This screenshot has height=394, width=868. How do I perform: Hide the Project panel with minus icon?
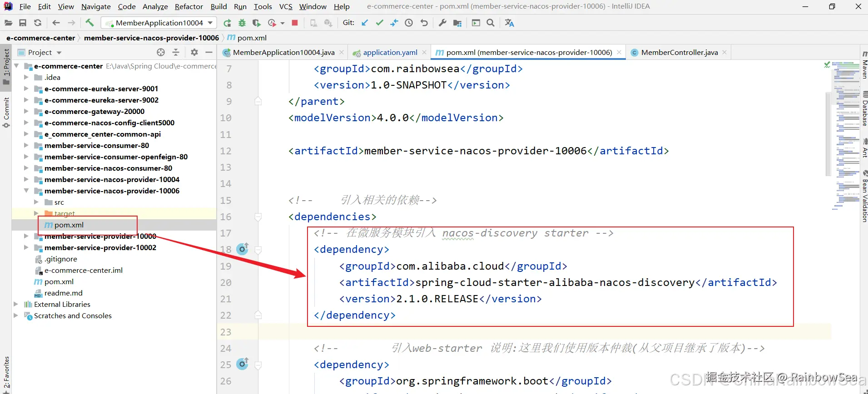pos(209,52)
